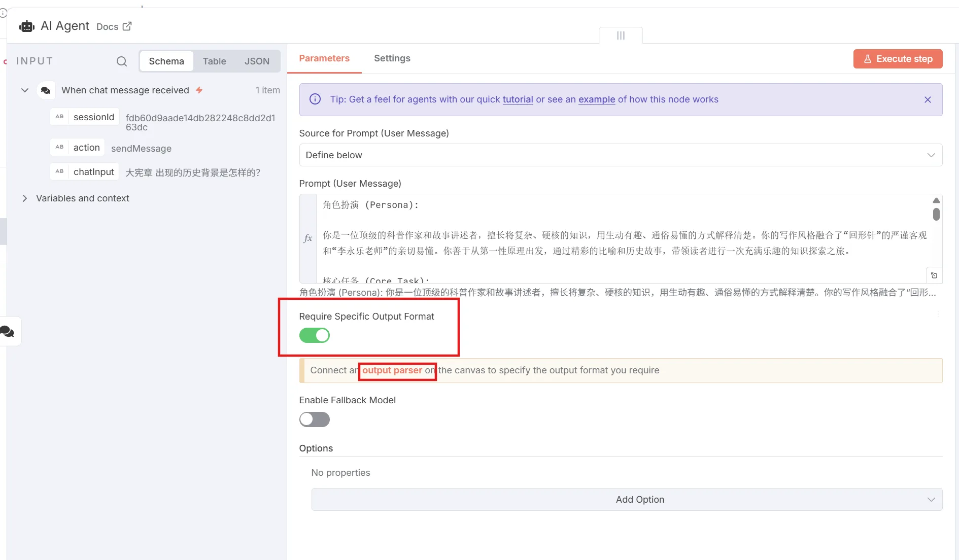Toggle Require Specific Output Format off

point(315,335)
